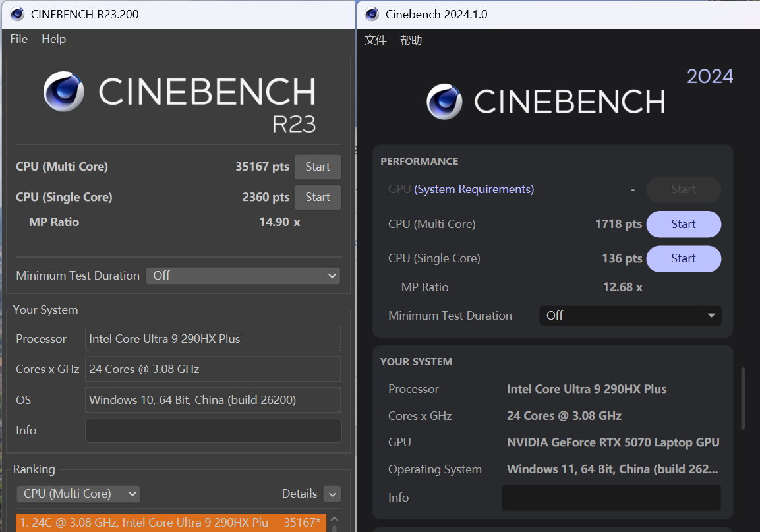Click the Windows 11, 64 Bit operating system text
The image size is (760, 532).
(x=612, y=469)
